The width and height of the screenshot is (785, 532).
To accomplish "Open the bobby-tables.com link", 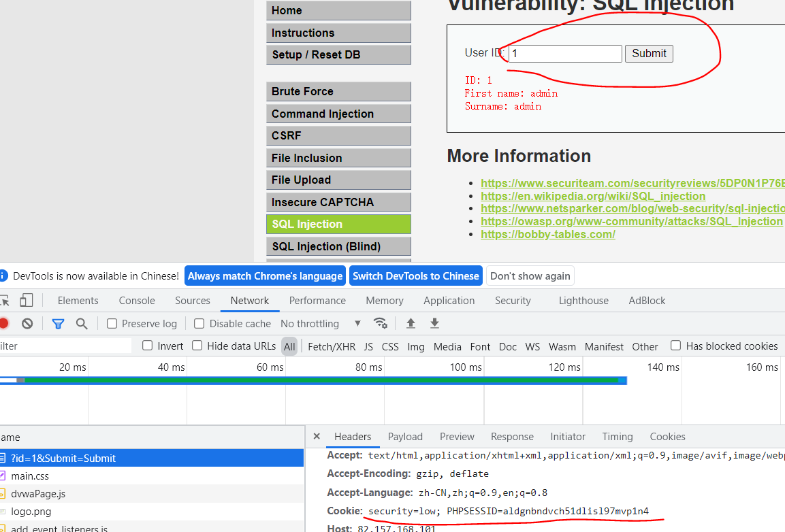I will 547,234.
